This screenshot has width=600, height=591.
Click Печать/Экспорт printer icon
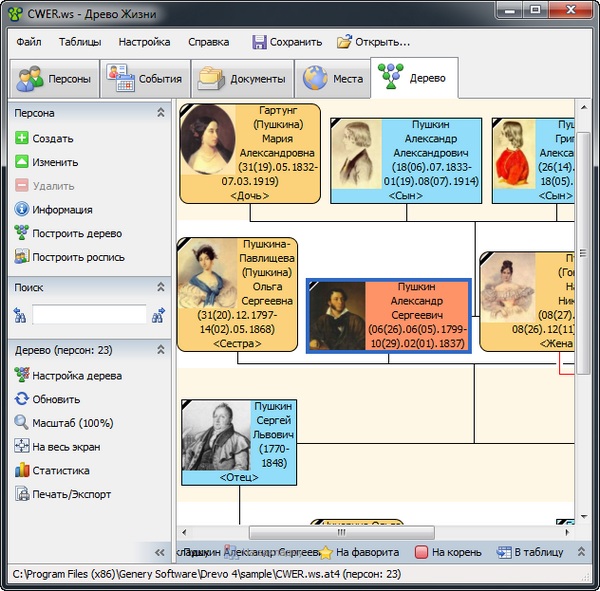tap(21, 494)
